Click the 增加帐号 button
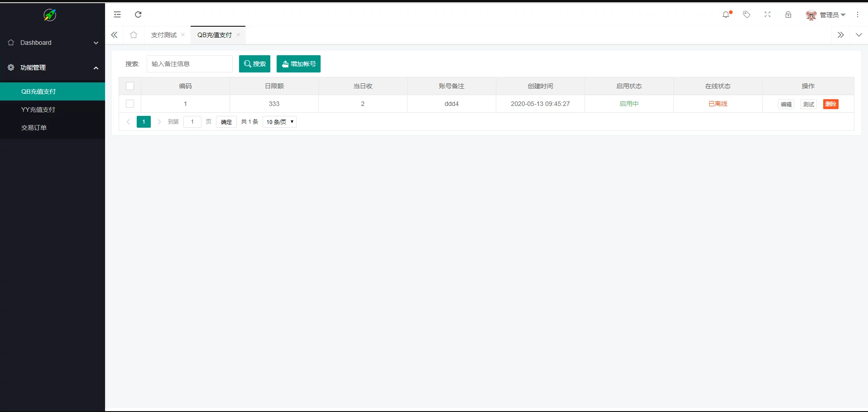The height and width of the screenshot is (412, 868). tap(298, 64)
